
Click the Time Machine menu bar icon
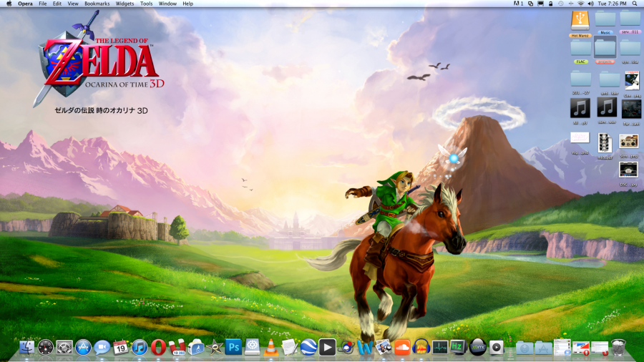560,4
